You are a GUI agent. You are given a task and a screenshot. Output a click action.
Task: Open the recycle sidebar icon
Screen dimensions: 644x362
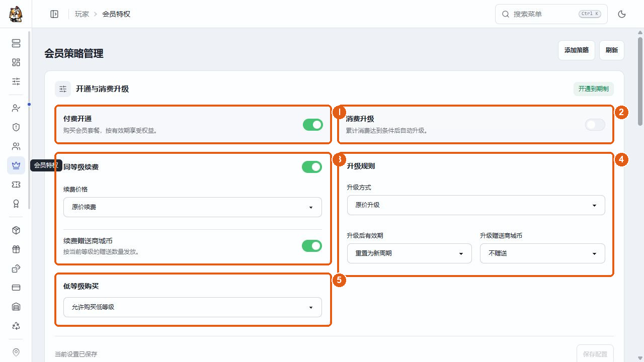coord(16,326)
